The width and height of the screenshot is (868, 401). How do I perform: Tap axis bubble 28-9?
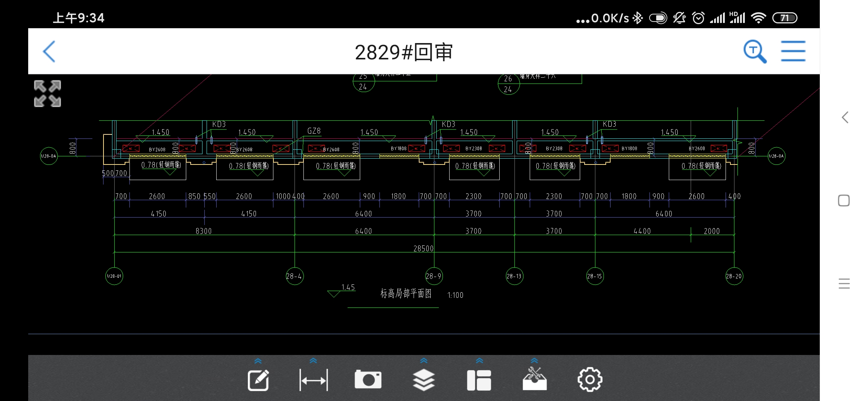pyautogui.click(x=434, y=276)
